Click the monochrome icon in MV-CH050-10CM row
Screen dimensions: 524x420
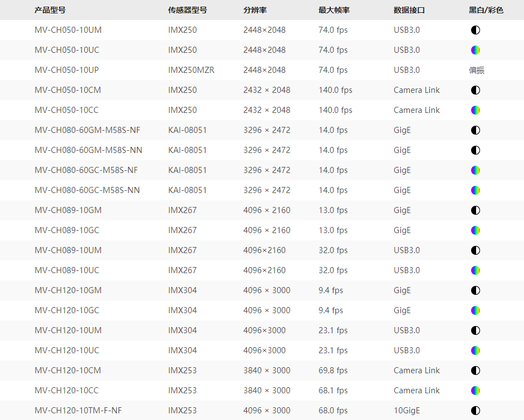(475, 90)
